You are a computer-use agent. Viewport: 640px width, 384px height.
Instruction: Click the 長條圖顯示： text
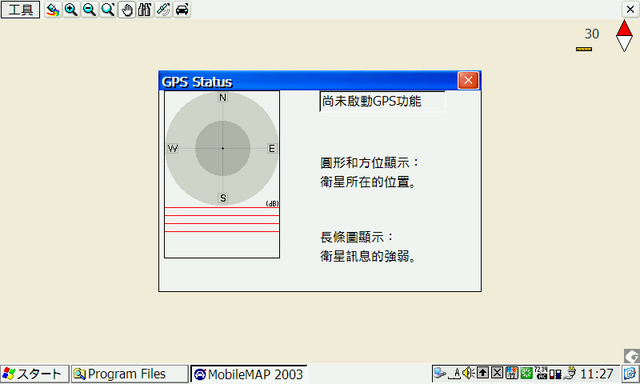click(x=357, y=237)
